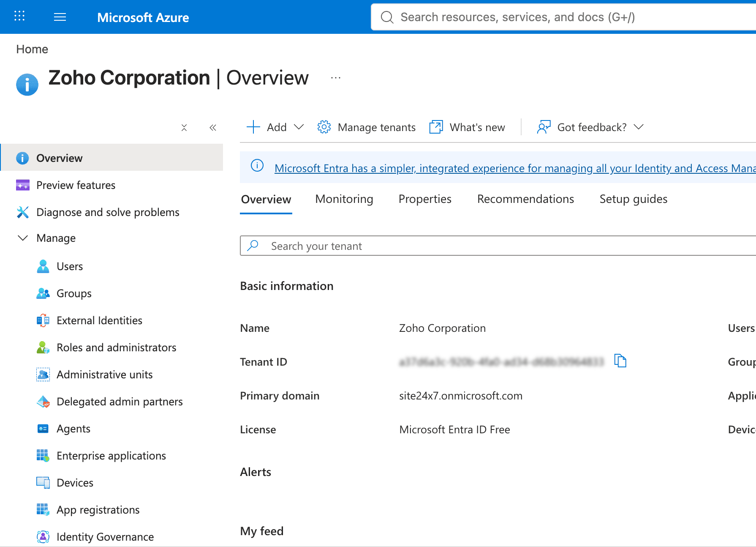This screenshot has height=547, width=756.
Task: Switch to the Monitoring tab
Action: 344,199
